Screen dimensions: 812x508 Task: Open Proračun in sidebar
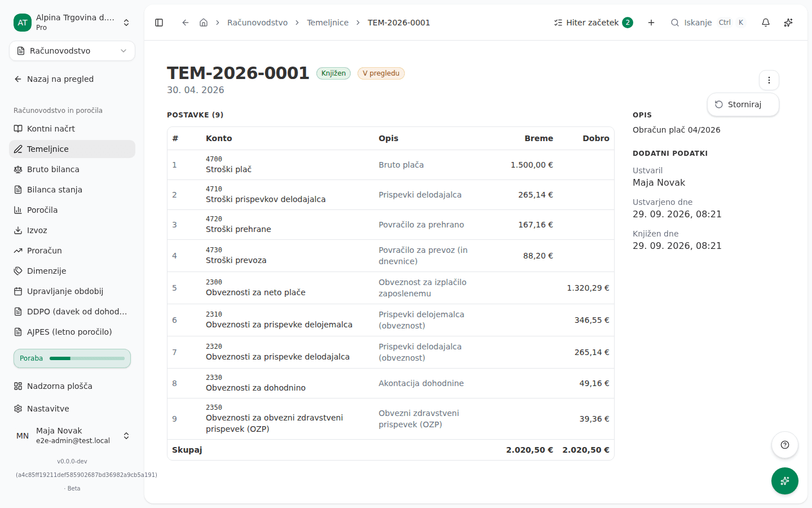point(72,251)
